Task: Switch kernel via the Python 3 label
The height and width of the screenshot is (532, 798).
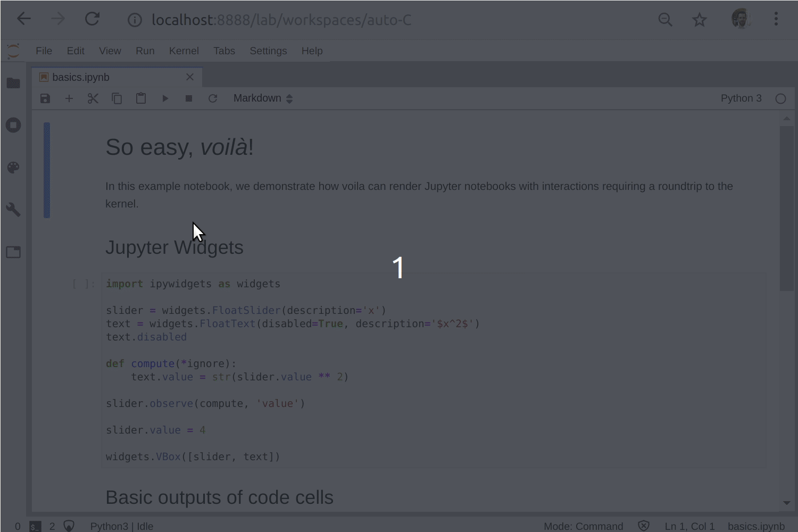Action: 741,98
